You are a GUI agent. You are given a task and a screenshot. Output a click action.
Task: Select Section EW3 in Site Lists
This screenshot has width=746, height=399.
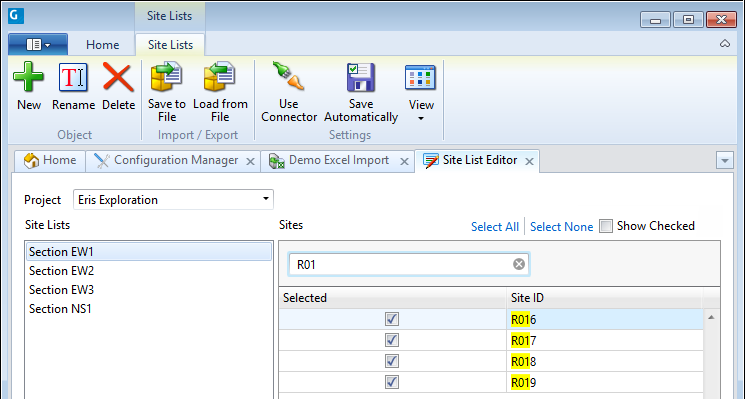[x=61, y=290]
